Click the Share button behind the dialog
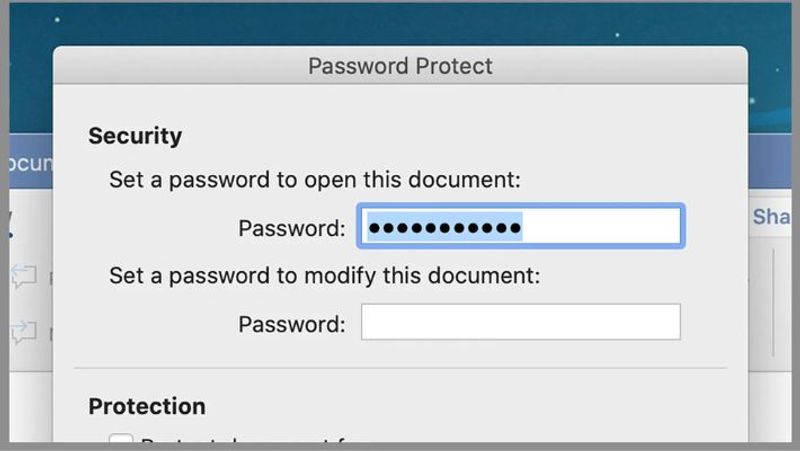The height and width of the screenshot is (451, 800). [x=774, y=217]
